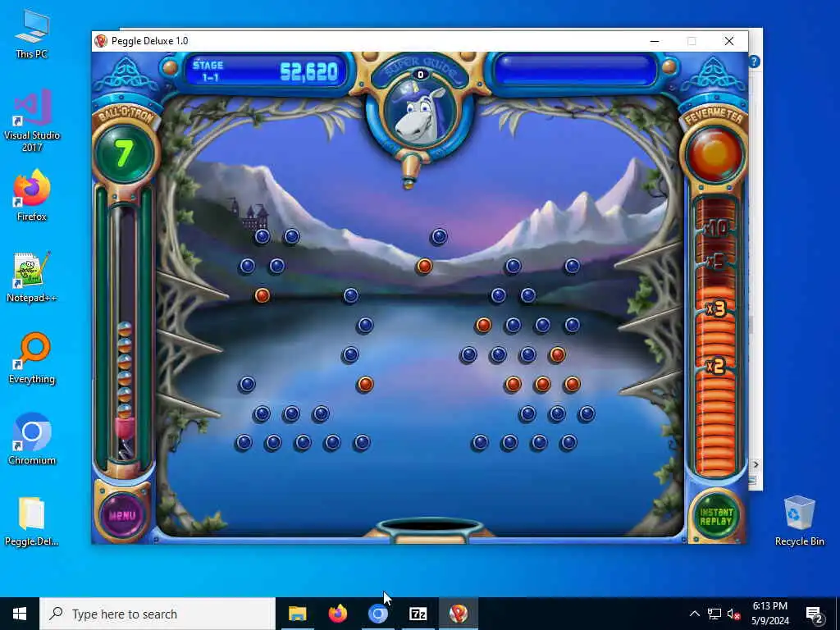The height and width of the screenshot is (630, 840).
Task: Select the Recycle Bin desktop icon
Action: [x=799, y=521]
